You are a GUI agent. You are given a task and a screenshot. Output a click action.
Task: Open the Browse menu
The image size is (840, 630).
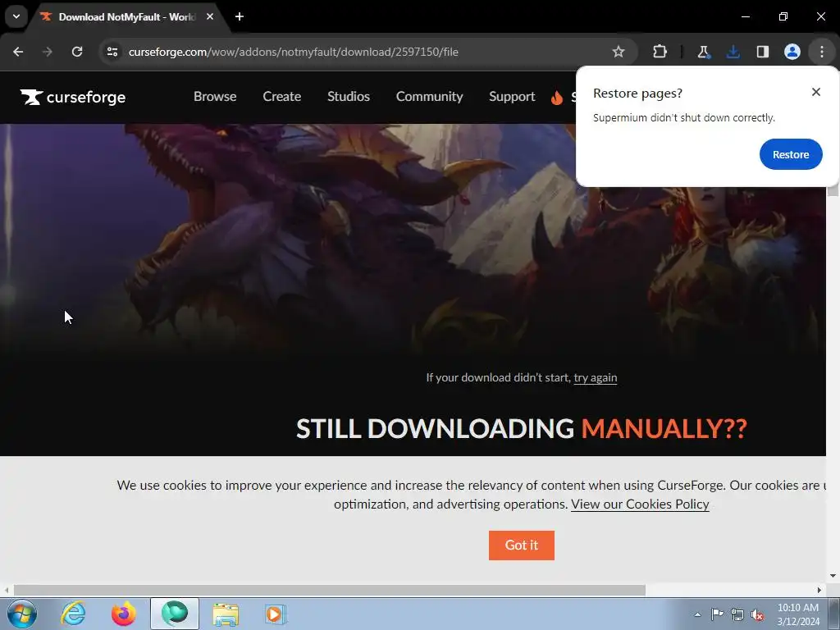coord(215,97)
